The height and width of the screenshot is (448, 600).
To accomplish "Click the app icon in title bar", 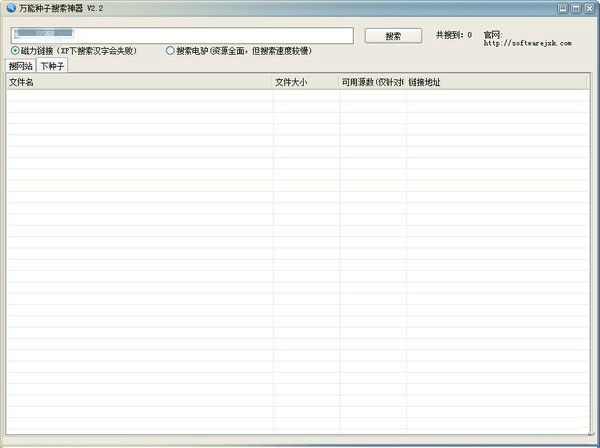I will (11, 8).
